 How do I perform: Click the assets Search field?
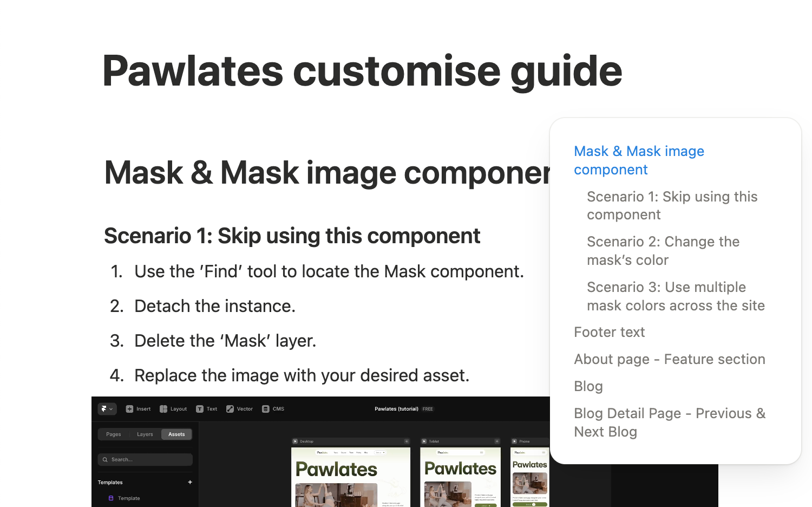(145, 459)
